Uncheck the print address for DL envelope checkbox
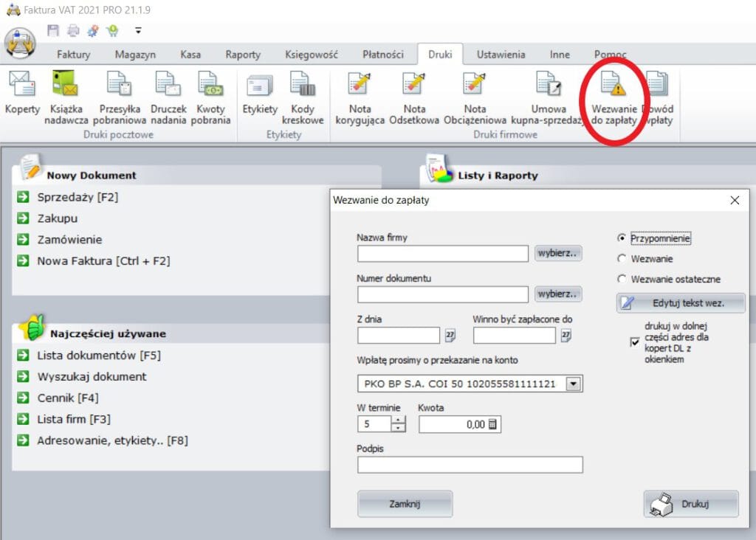The width and height of the screenshot is (756, 540). click(x=635, y=342)
